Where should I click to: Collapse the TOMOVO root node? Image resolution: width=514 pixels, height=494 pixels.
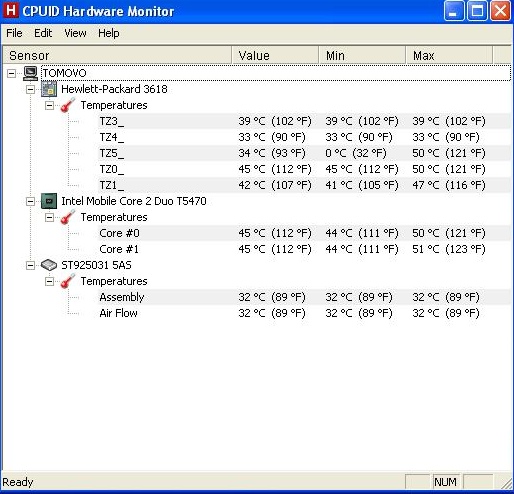11,73
